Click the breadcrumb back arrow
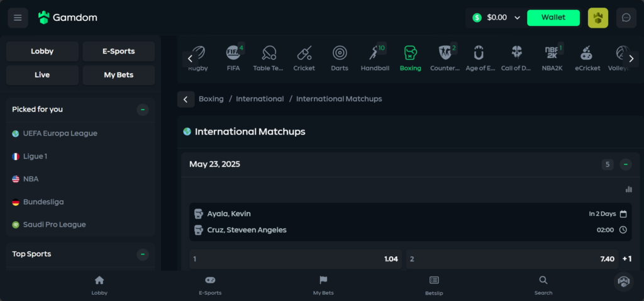 click(x=186, y=99)
